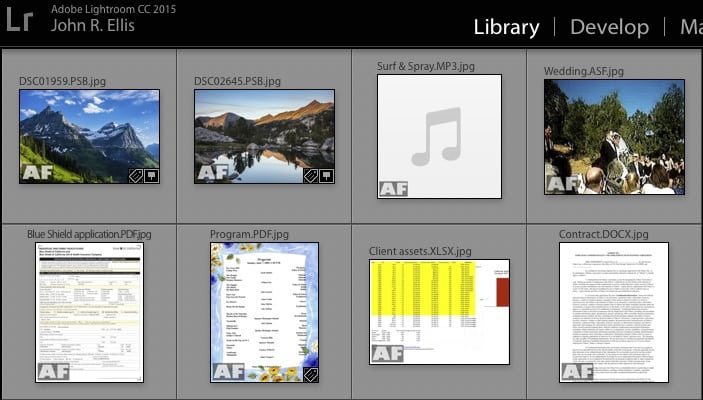Viewport: 703px width, 400px height.
Task: Click the comment badge on DSC01959.PSB.jpg thumbnail
Action: tap(152, 176)
